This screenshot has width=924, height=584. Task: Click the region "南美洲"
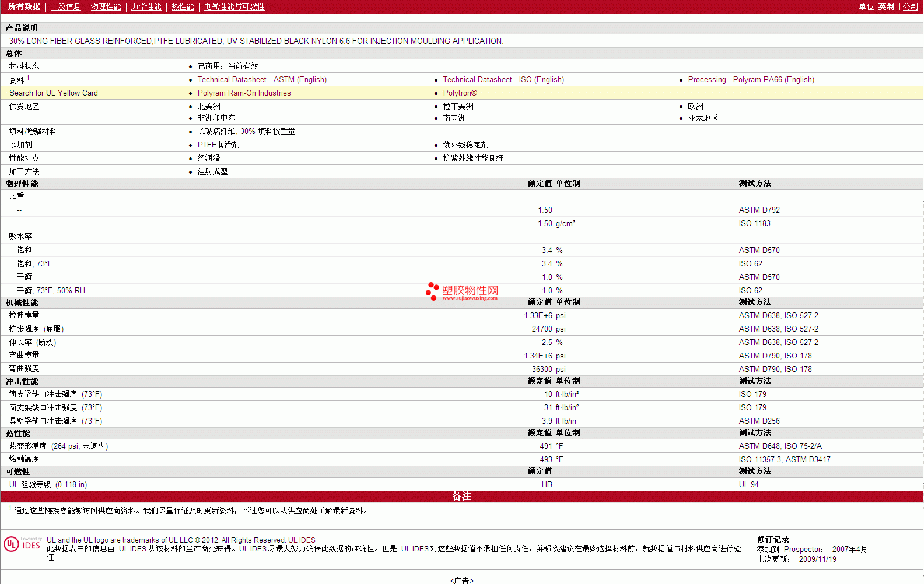[454, 118]
